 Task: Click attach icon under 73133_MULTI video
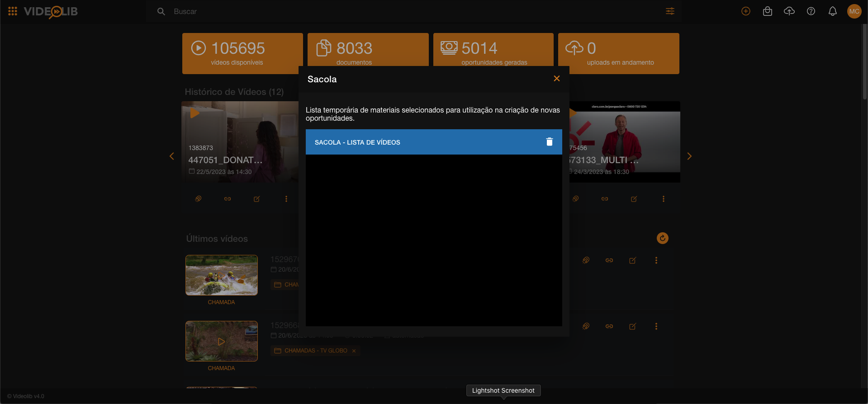(575, 199)
